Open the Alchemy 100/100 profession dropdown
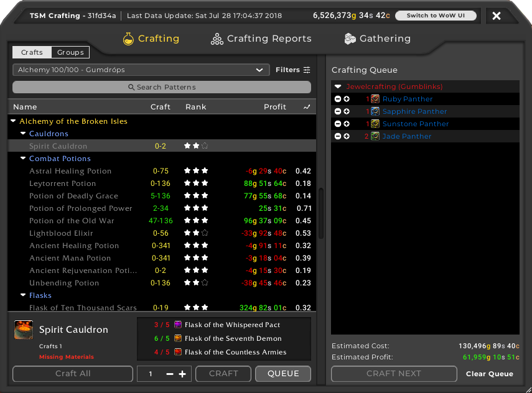Screen dimensions: 532x393 (x=141, y=70)
